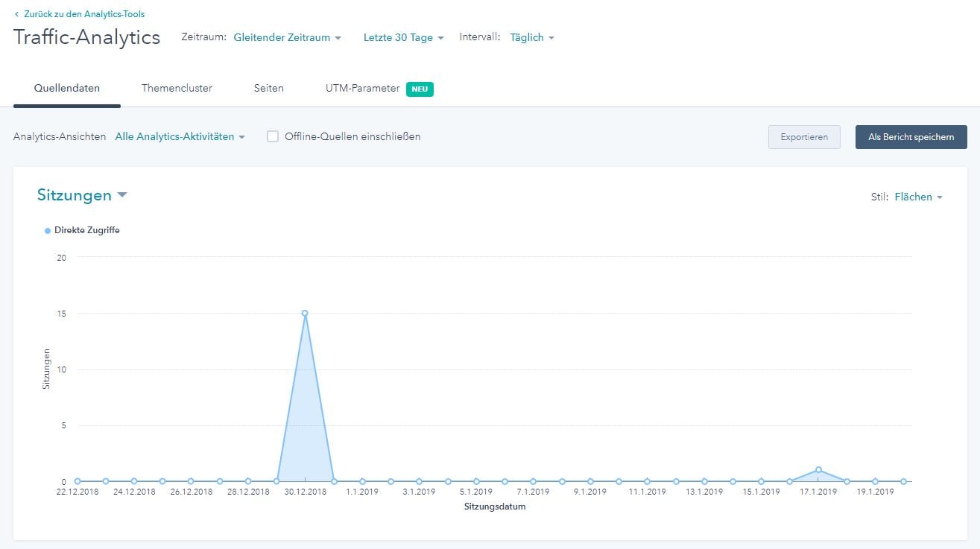The image size is (980, 549).
Task: Click the '1.1.2019' axis date
Action: pyautogui.click(x=362, y=492)
